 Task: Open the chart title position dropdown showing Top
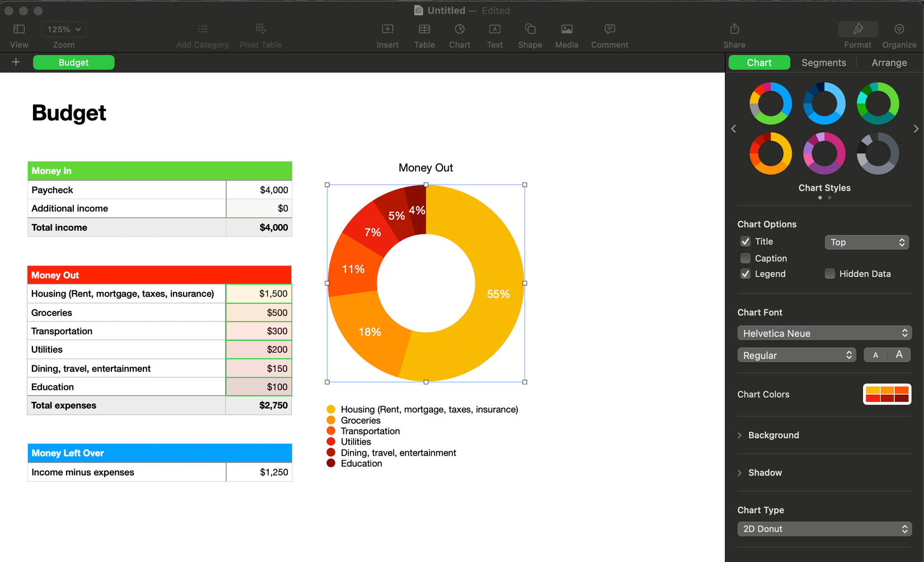click(x=866, y=241)
